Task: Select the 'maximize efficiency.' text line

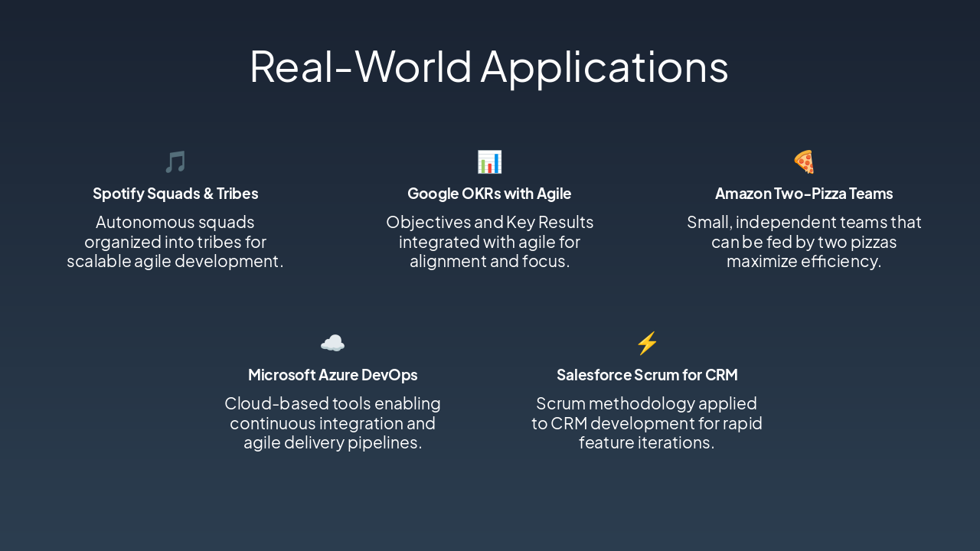Action: [x=804, y=261]
